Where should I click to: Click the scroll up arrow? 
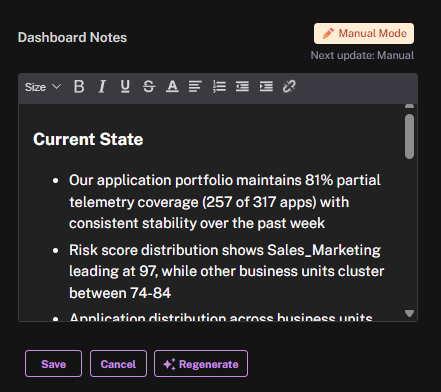409,106
